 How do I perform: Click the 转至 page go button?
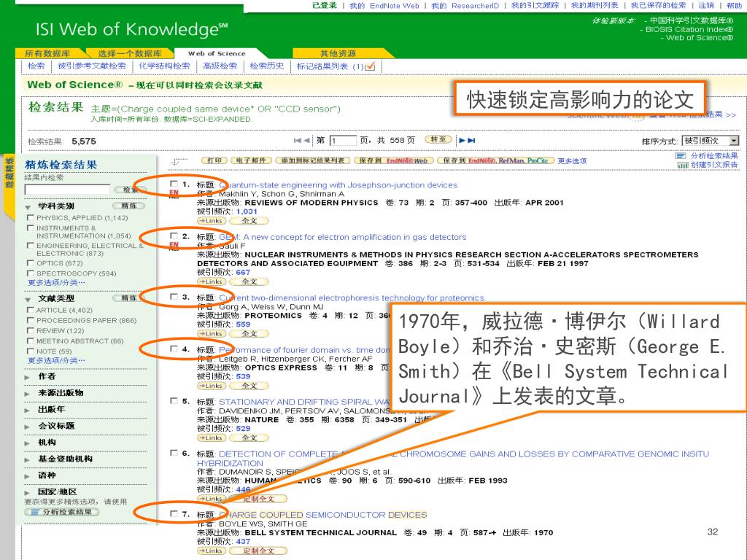coord(438,139)
